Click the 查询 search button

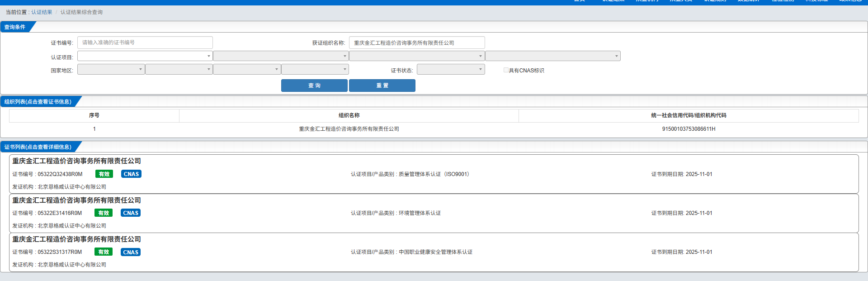[x=314, y=86]
